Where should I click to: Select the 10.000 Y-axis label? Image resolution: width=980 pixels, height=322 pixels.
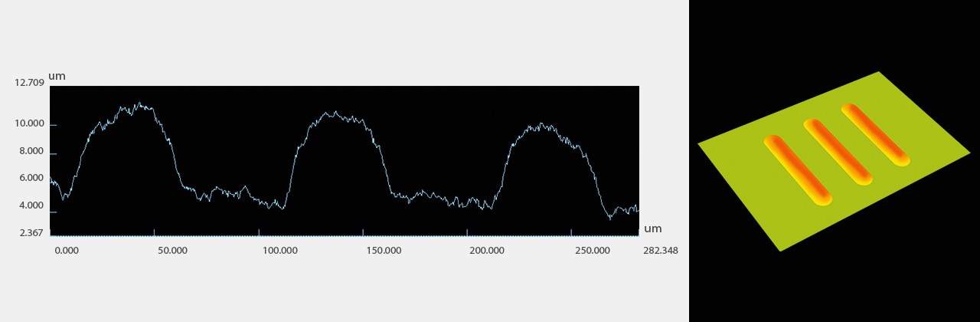31,124
